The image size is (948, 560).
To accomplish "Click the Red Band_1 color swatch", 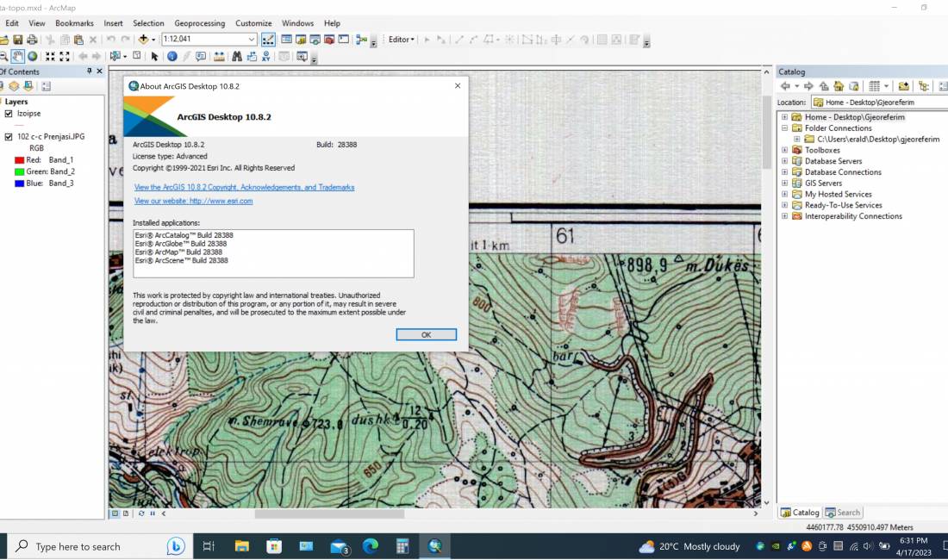I will click(x=19, y=160).
